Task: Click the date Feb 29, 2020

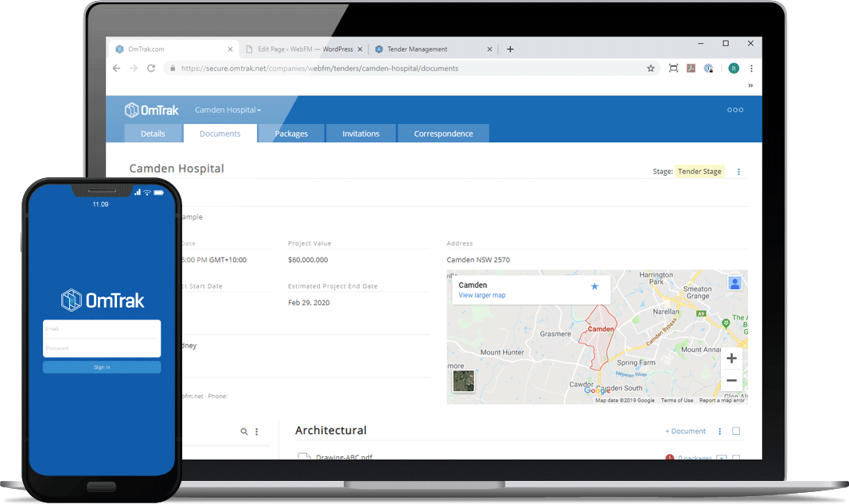Action: point(309,302)
